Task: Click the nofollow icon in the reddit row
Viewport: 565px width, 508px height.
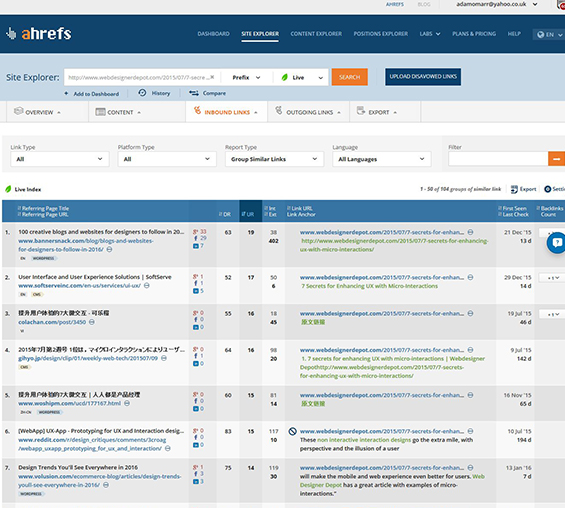Action: pyautogui.click(x=293, y=431)
